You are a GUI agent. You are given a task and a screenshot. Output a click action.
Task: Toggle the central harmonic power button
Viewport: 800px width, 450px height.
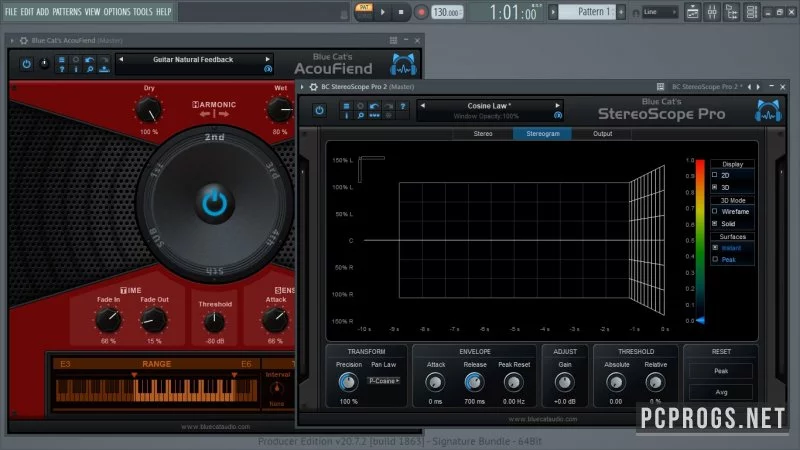coord(214,204)
